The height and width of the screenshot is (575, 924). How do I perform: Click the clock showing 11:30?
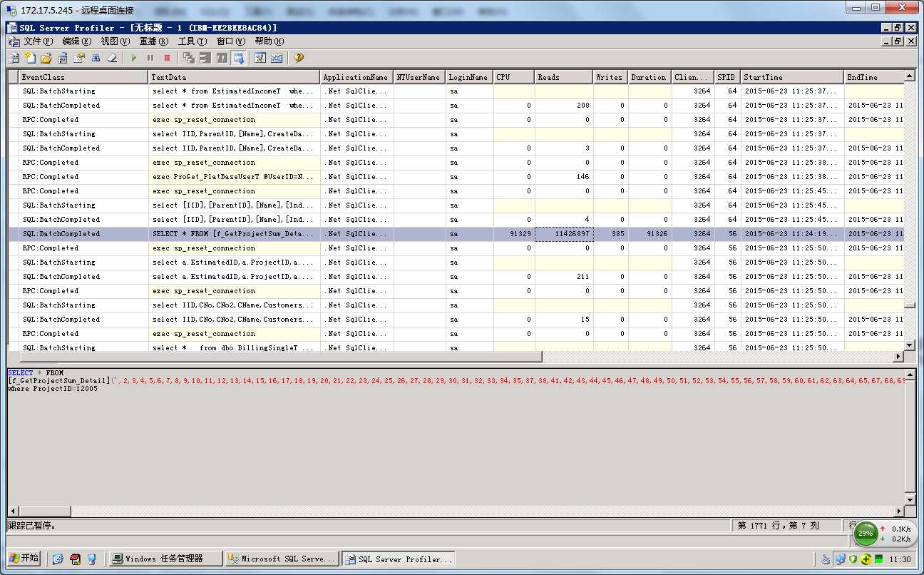tap(901, 559)
